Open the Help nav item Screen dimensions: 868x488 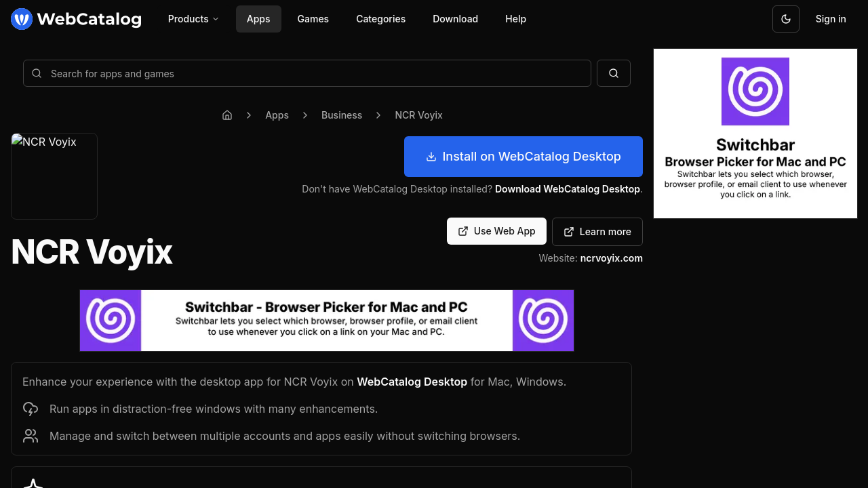pos(516,19)
